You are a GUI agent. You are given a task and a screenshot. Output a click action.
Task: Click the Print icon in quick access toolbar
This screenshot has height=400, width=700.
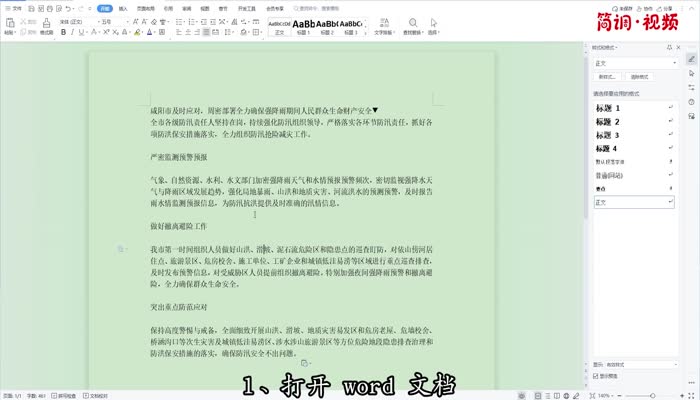(x=50, y=8)
